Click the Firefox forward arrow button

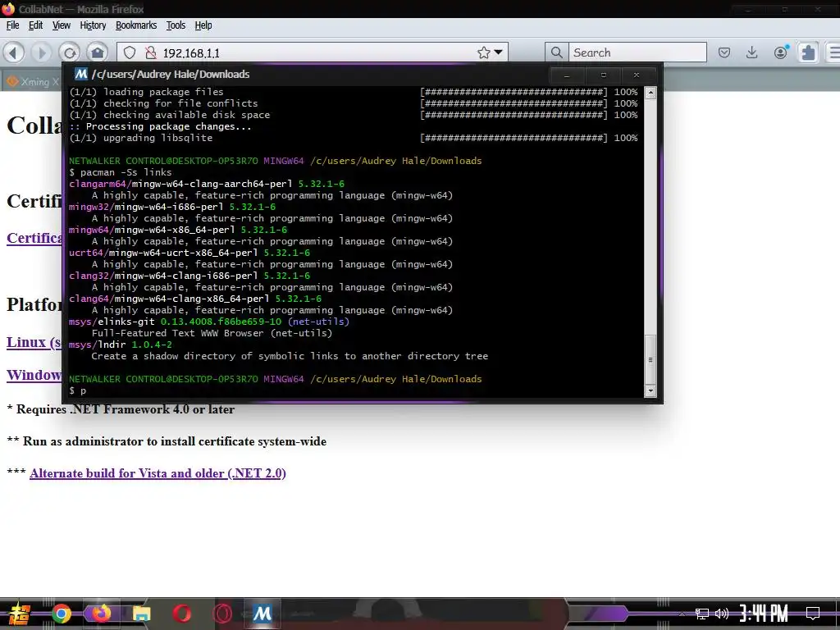[41, 52]
